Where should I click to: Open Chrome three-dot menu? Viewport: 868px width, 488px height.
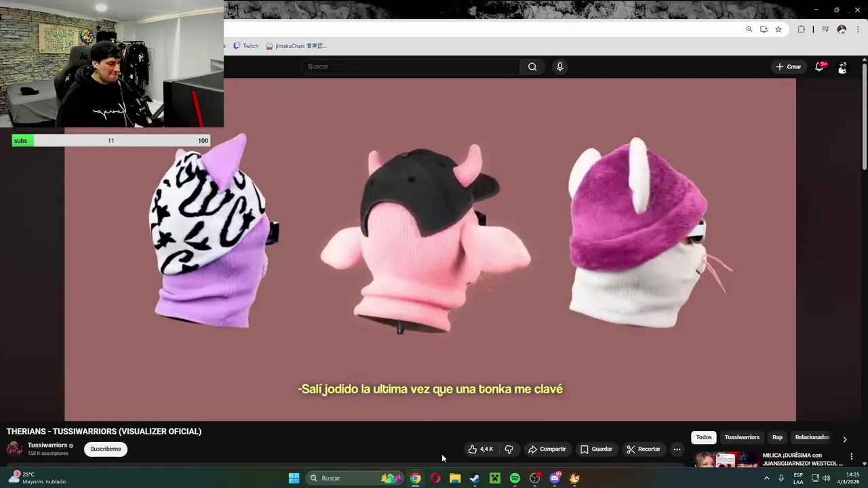(x=858, y=29)
